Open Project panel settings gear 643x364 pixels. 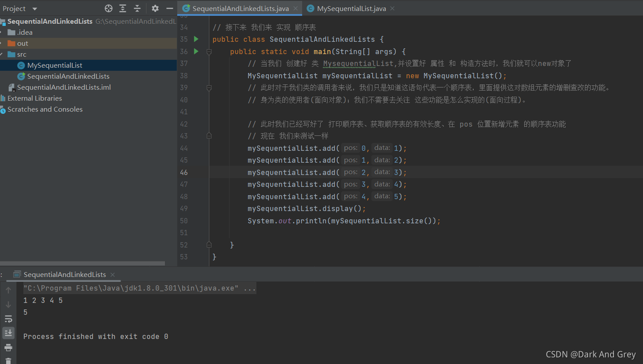[155, 8]
